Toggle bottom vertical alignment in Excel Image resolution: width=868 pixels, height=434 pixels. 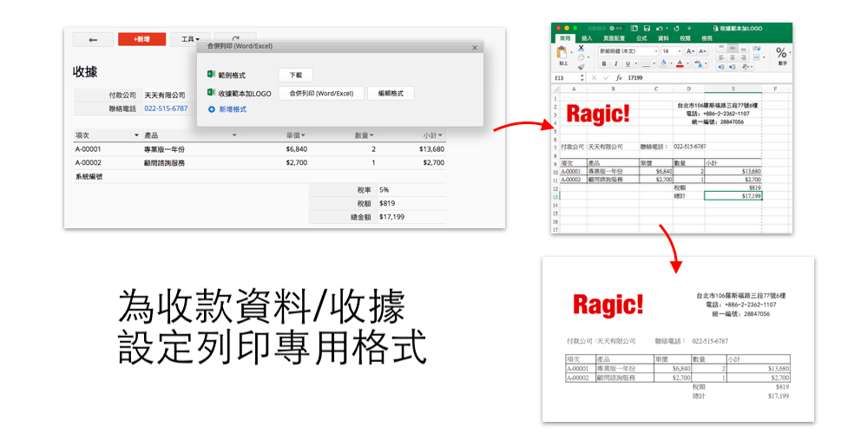744,48
